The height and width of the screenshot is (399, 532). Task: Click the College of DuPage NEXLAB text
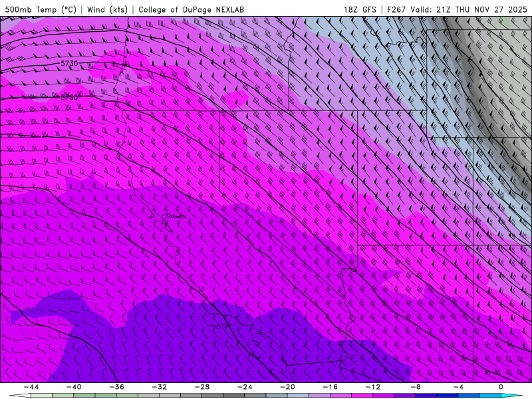[191, 9]
